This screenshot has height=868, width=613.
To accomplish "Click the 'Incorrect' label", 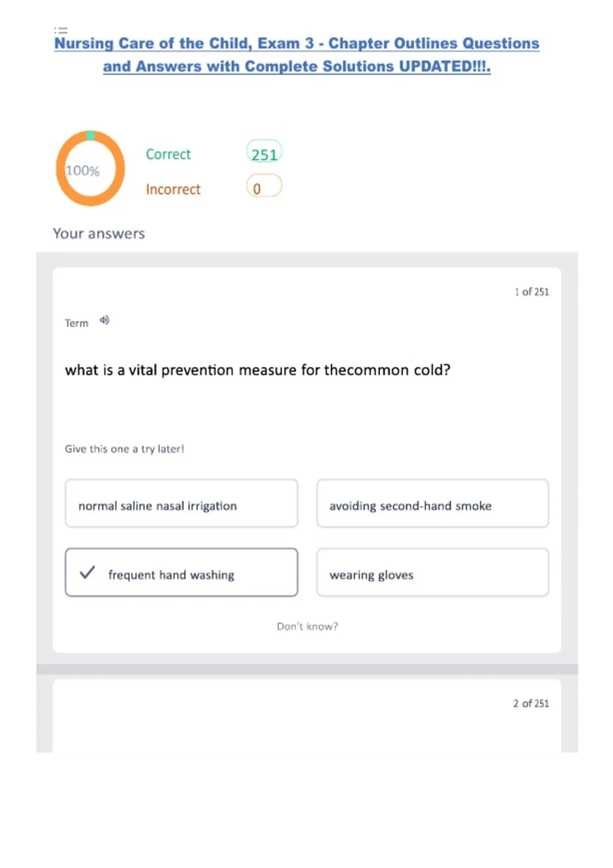I will tap(173, 189).
